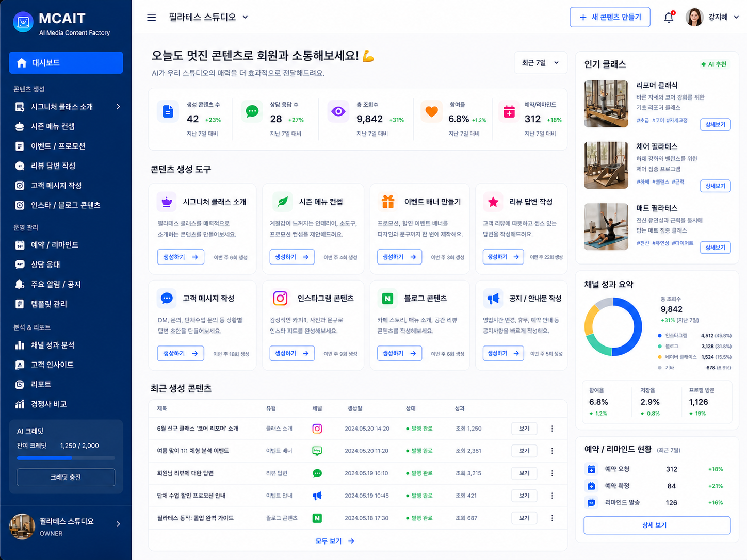This screenshot has width=747, height=560.
Task: Click the 상담 응답 수 green chat icon
Action: tap(252, 111)
